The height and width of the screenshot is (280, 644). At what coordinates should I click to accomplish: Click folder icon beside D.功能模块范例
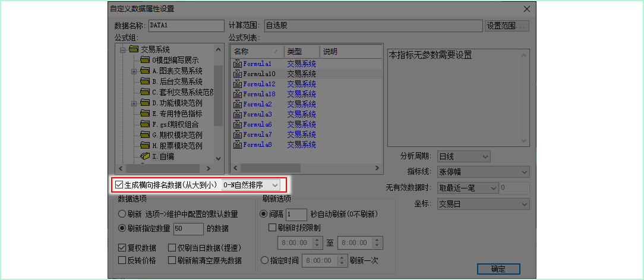point(144,103)
